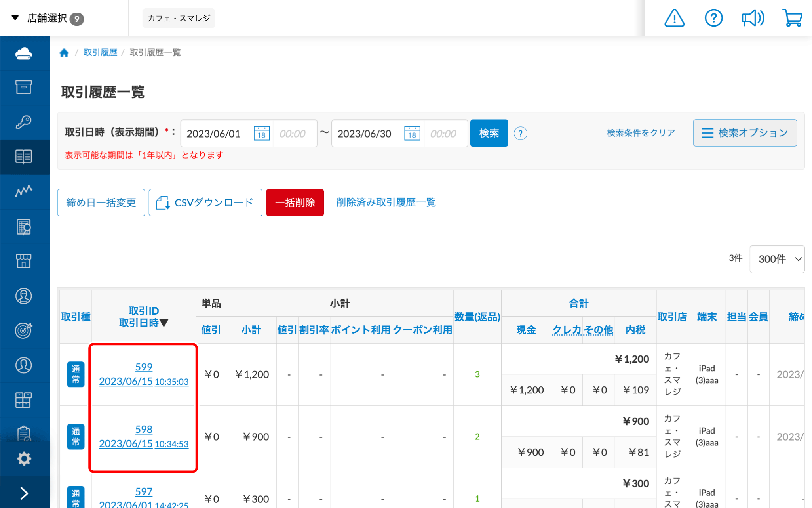
Task: Open transaction 599 link
Action: tap(143, 367)
